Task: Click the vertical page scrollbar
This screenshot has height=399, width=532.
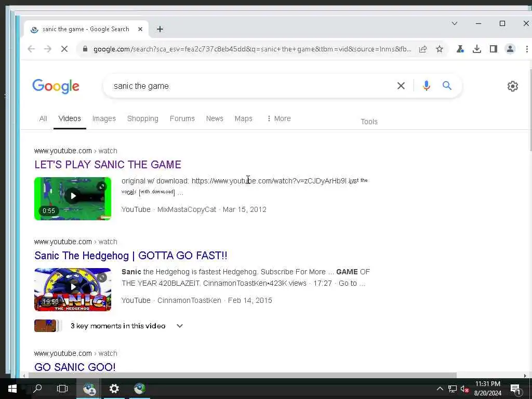Action: [530, 111]
